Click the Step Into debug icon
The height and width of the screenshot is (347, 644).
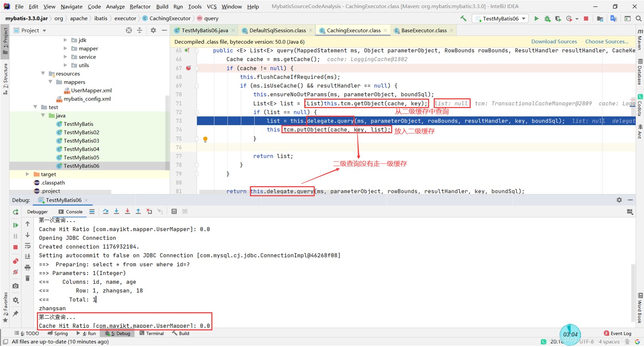[x=116, y=211]
